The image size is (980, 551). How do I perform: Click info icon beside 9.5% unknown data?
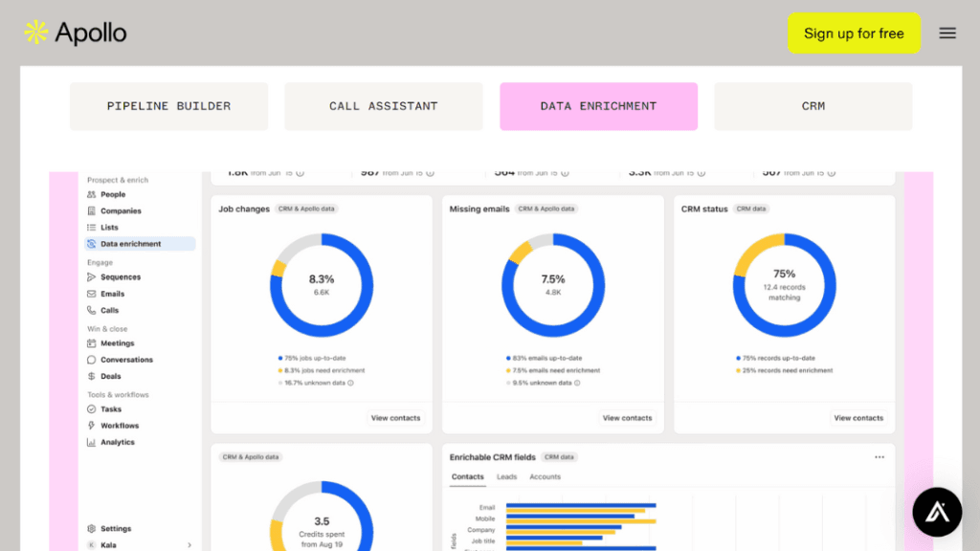[x=577, y=383]
